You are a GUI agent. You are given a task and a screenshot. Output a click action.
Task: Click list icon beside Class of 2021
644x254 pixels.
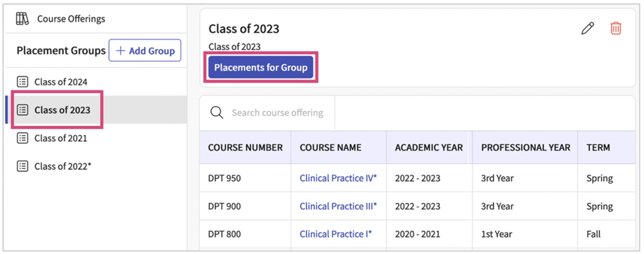[23, 138]
